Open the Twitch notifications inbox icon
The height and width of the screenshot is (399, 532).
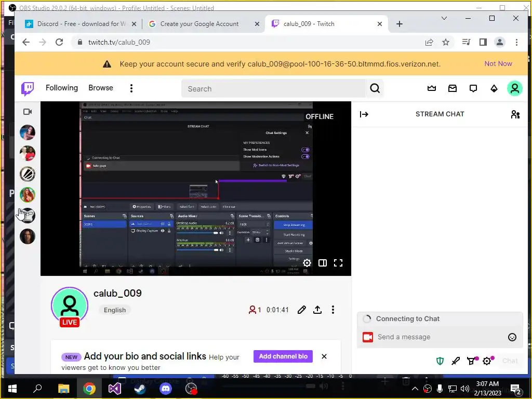[x=453, y=88]
